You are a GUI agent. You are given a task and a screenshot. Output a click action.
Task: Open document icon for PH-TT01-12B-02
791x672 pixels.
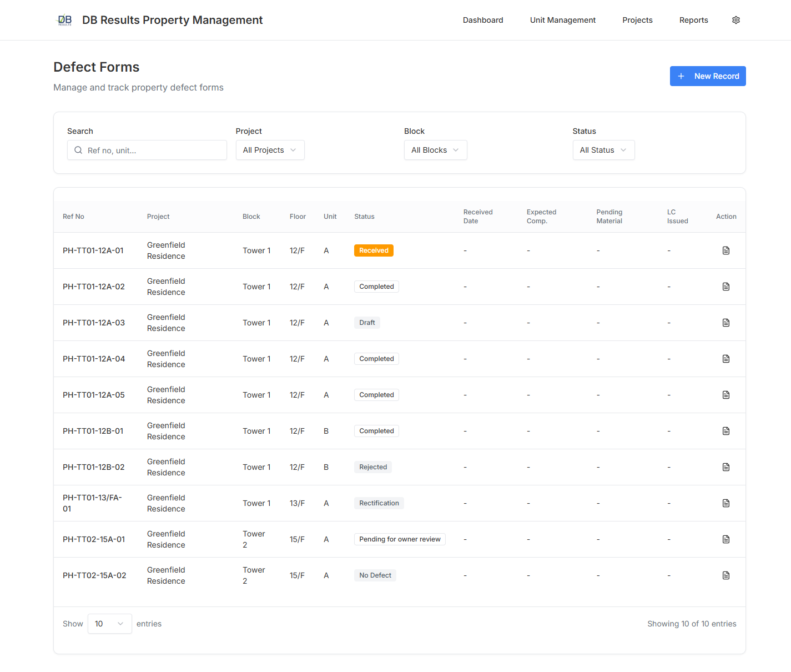click(x=726, y=467)
